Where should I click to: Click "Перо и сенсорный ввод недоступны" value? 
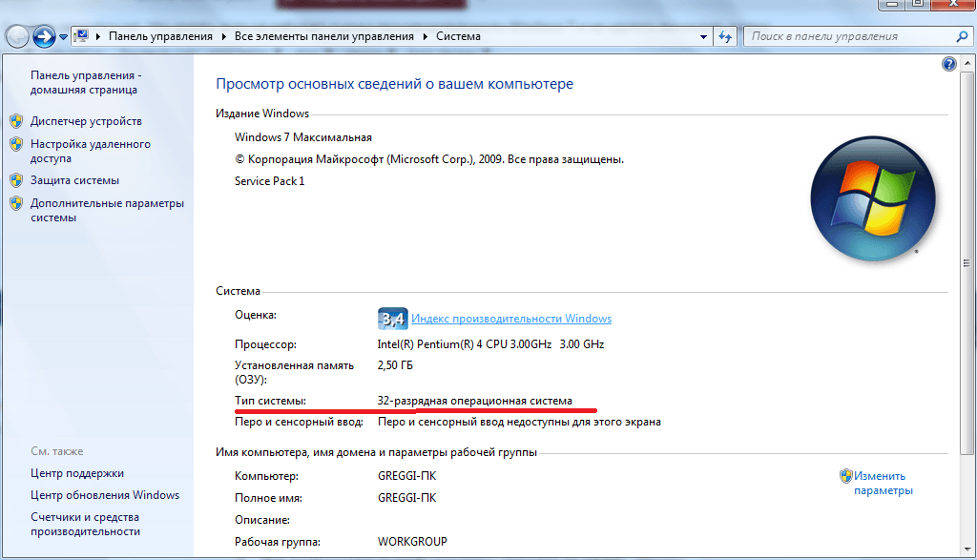[x=519, y=423]
